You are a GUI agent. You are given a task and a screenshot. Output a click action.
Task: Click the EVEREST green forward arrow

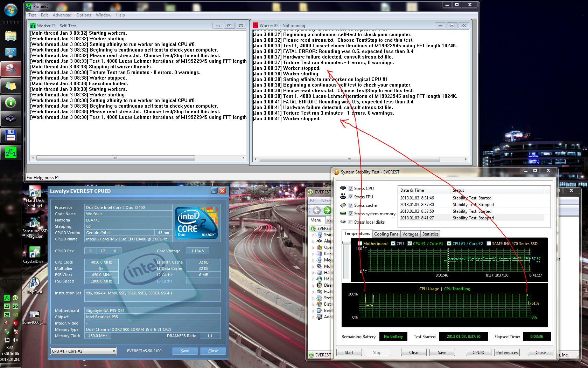click(327, 210)
